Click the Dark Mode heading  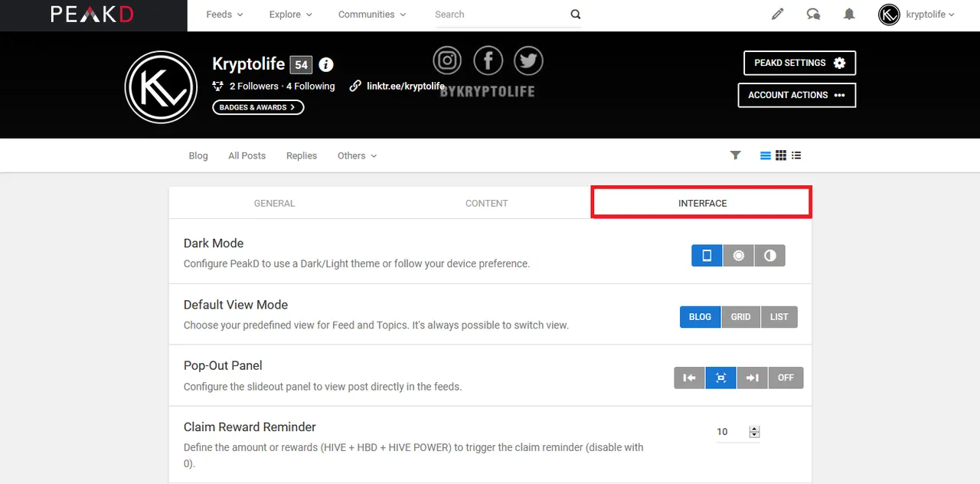[214, 244]
